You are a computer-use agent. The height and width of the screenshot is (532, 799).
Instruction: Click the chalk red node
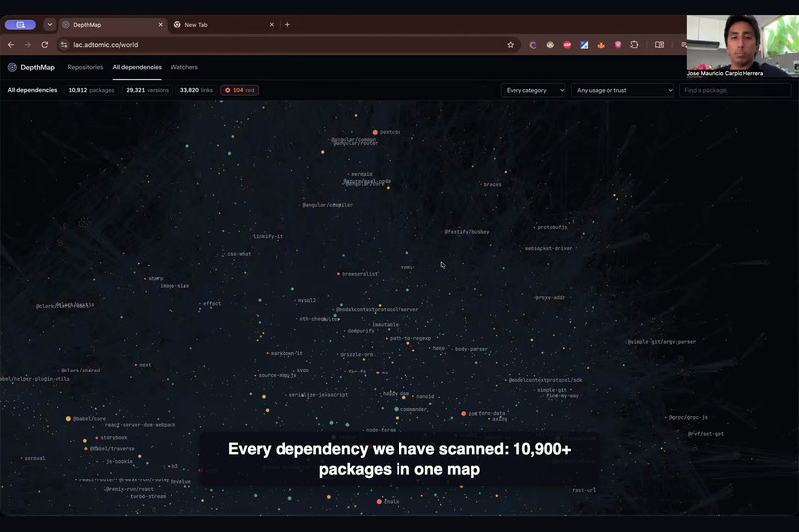tap(379, 502)
